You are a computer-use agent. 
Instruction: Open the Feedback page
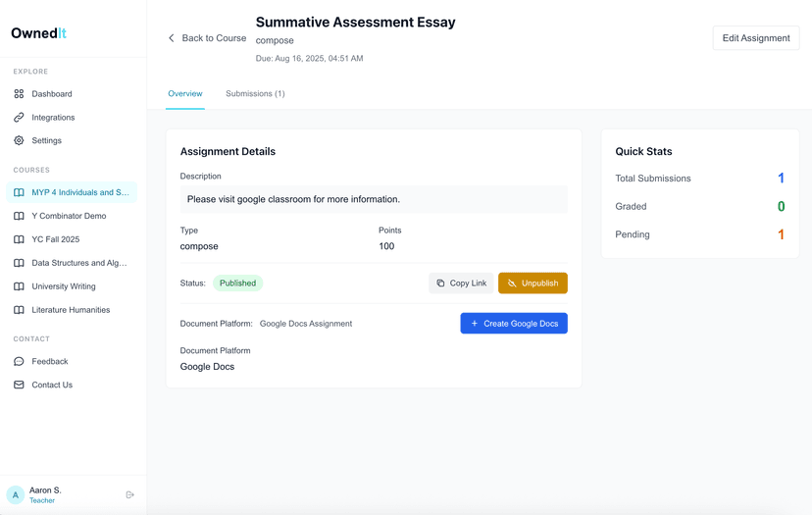72,361
